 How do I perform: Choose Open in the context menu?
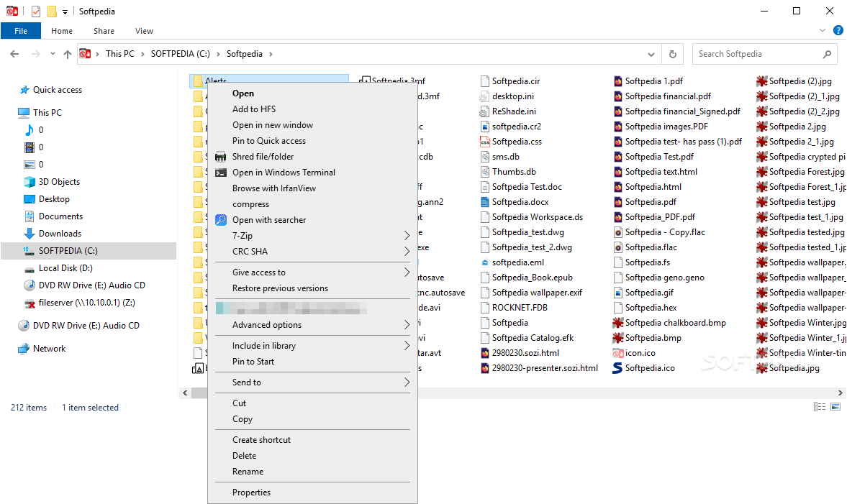click(x=243, y=93)
